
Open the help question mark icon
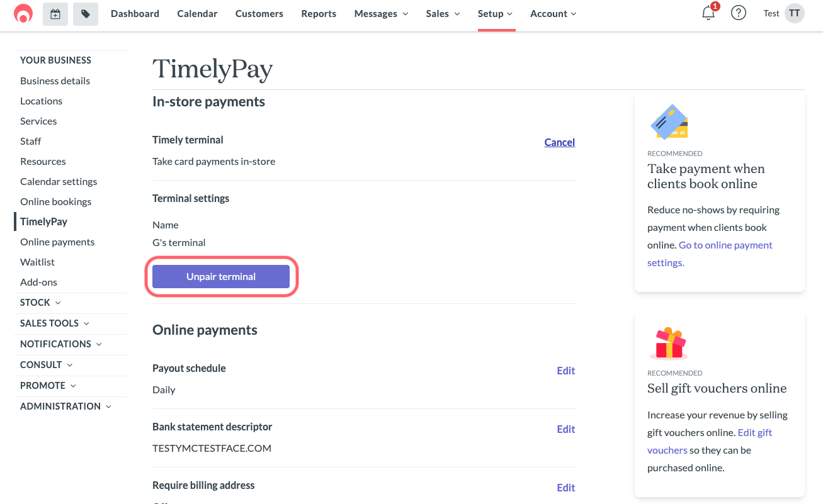(739, 13)
